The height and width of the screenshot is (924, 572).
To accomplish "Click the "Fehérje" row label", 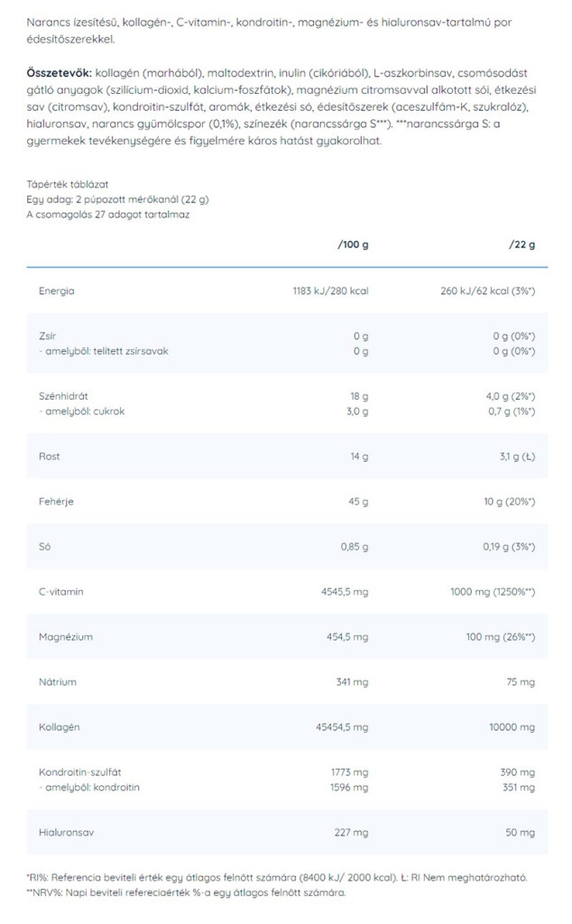I will (x=56, y=502).
